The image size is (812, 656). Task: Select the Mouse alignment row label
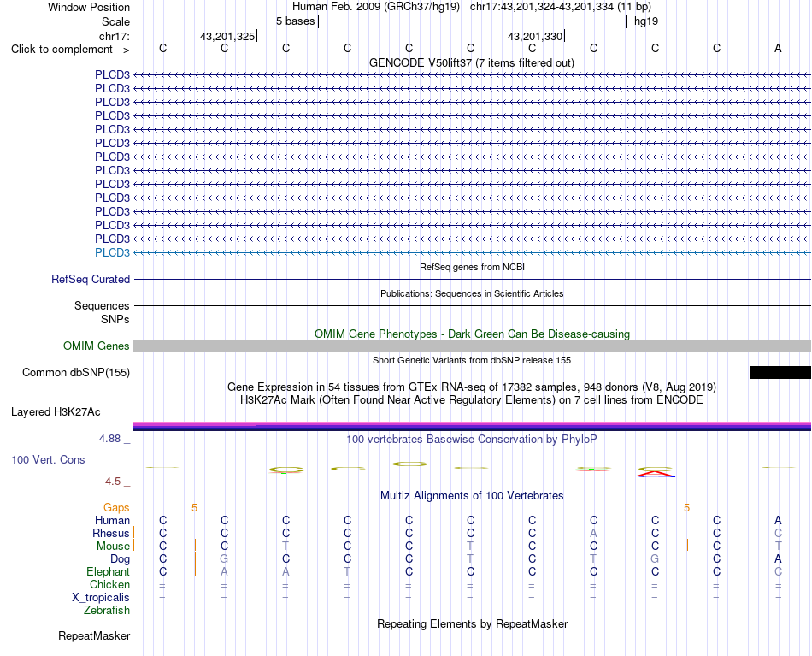113,547
